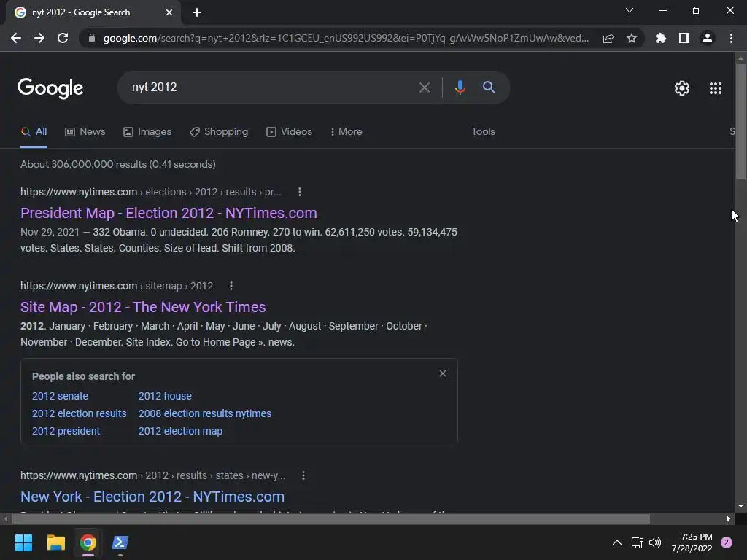The image size is (747, 560).
Task: Reload the Google search page
Action: (x=63, y=38)
